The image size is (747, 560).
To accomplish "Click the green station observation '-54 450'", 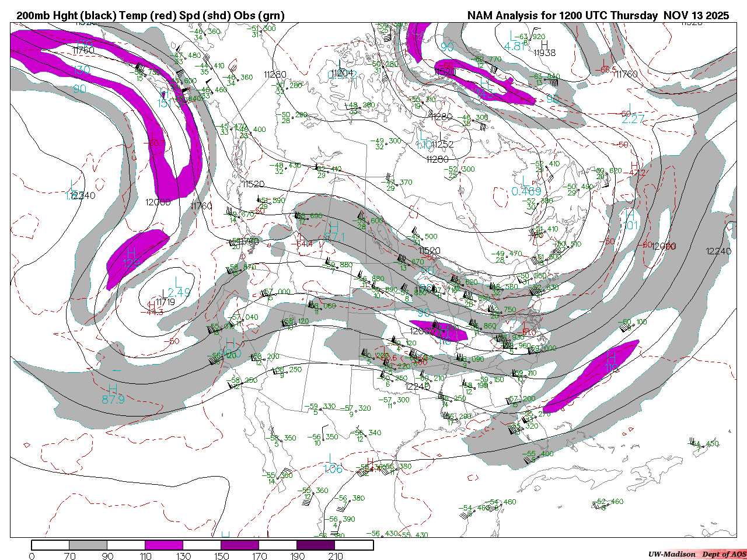I will coord(704,444).
